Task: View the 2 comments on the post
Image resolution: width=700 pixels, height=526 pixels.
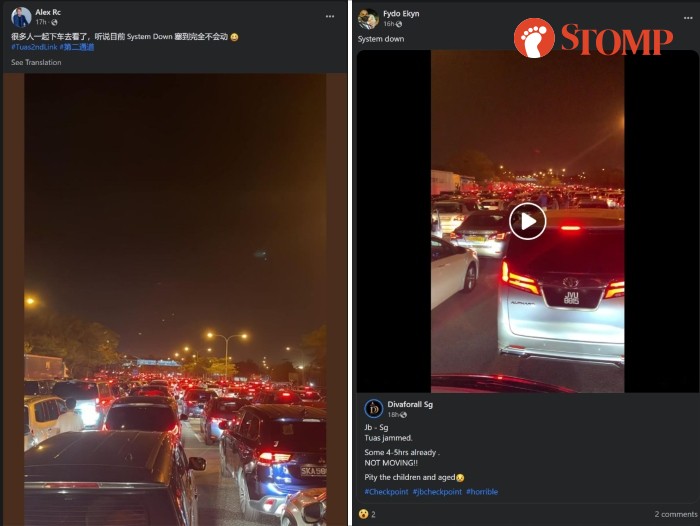Action: pyautogui.click(x=676, y=514)
